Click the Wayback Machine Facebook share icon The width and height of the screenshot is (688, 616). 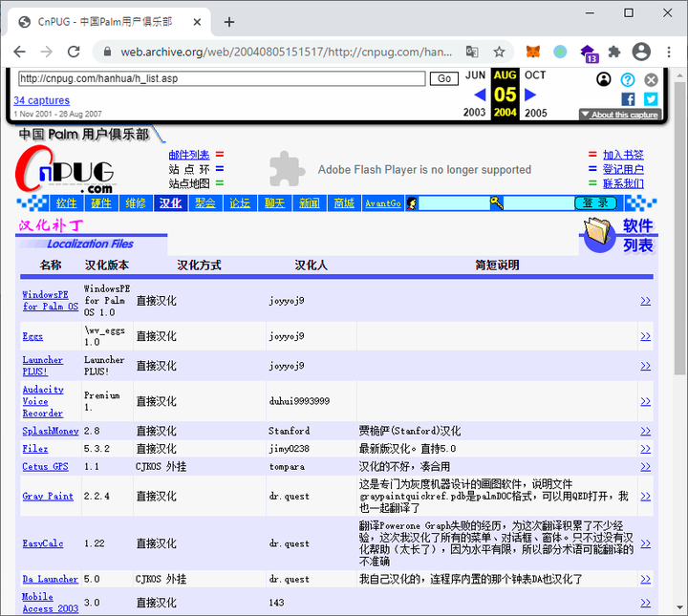(628, 98)
